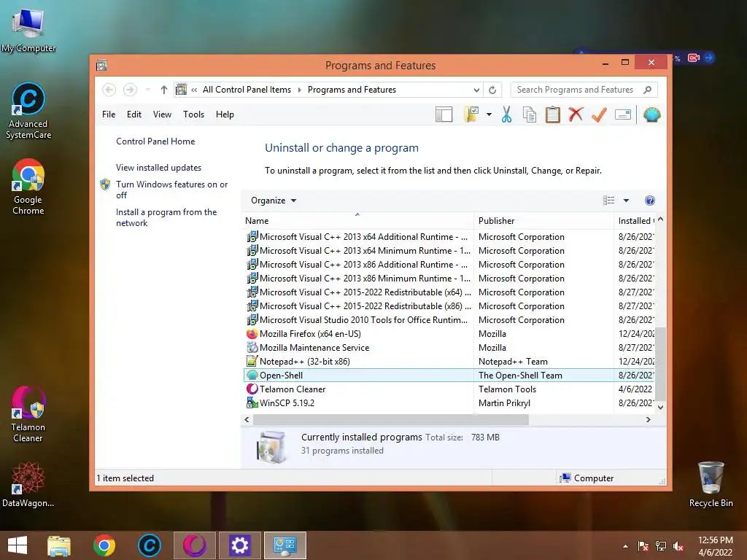Screen dimensions: 747x560
Task: Click the scroll right arrow
Action: pyautogui.click(x=648, y=419)
